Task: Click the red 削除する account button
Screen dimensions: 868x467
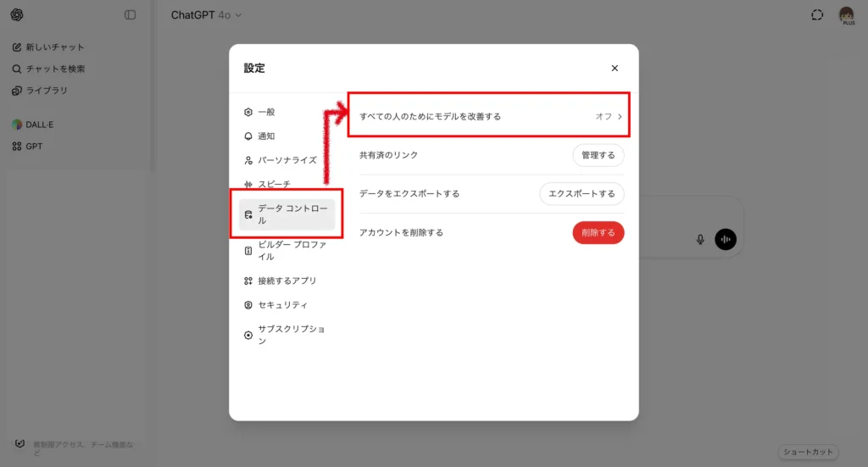Action: (x=598, y=233)
